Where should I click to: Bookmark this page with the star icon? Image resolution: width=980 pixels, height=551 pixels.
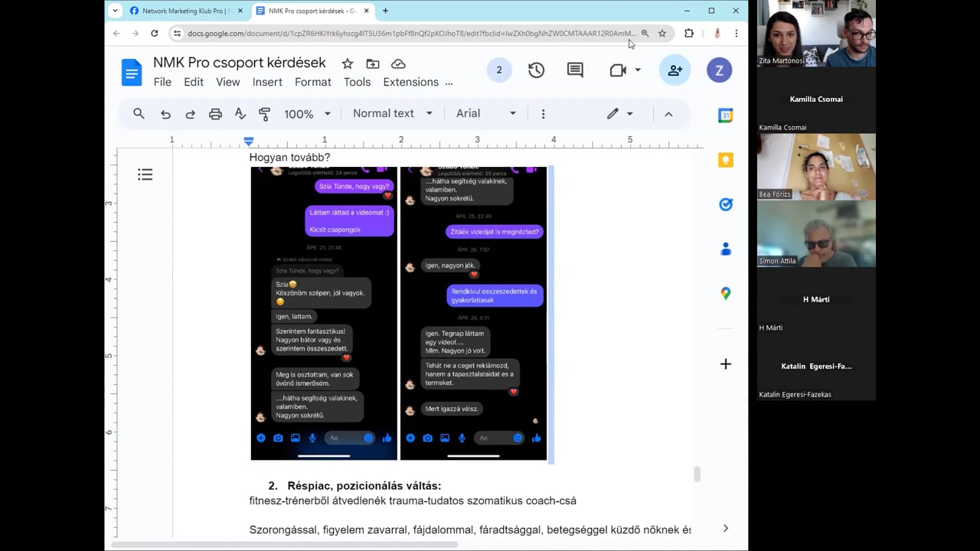[662, 34]
